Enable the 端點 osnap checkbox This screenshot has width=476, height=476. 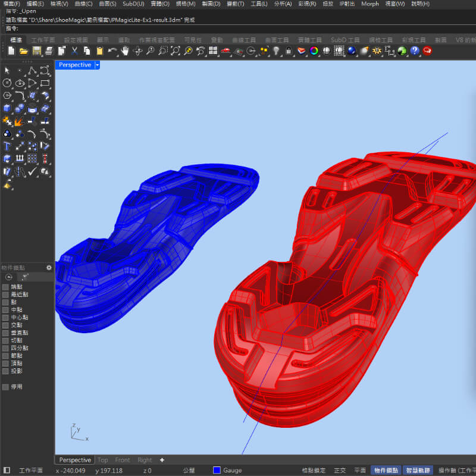[5, 287]
